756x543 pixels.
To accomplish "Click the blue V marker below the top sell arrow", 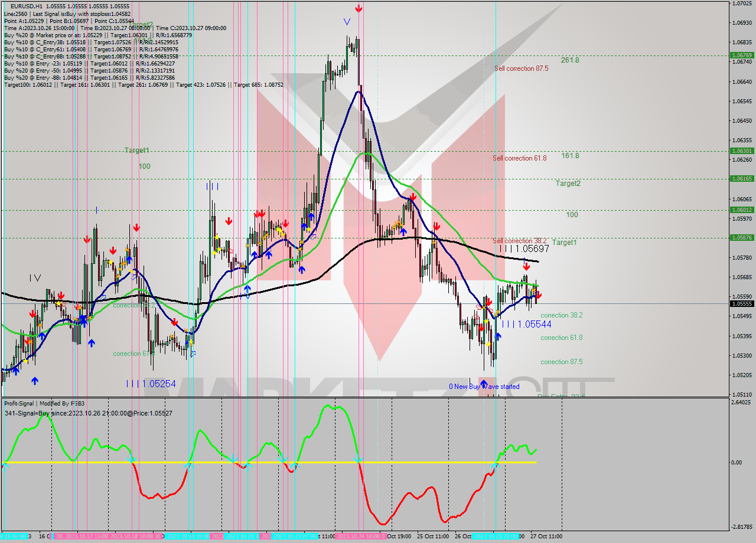I will [348, 22].
